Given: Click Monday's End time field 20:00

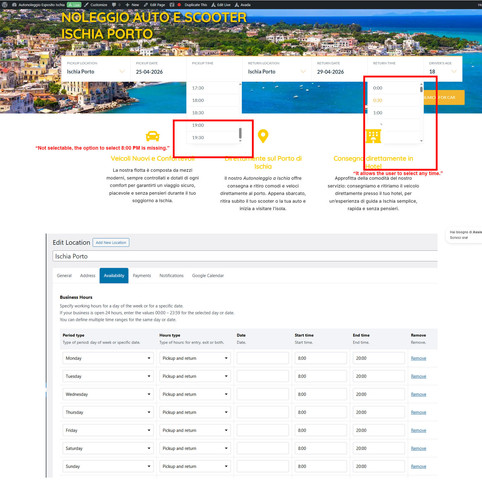Looking at the screenshot, I should (379, 358).
